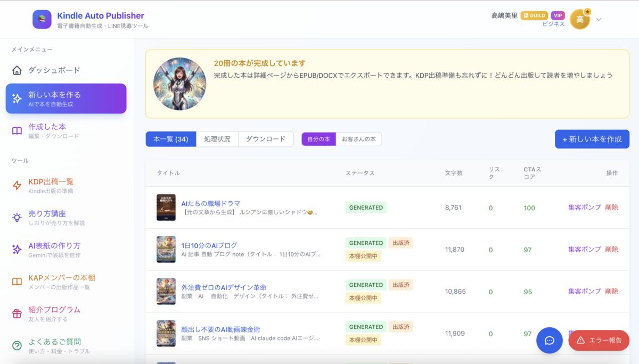The width and height of the screenshot is (639, 364).
Task: Open 紹介プログラム menu item
Action: click(66, 313)
